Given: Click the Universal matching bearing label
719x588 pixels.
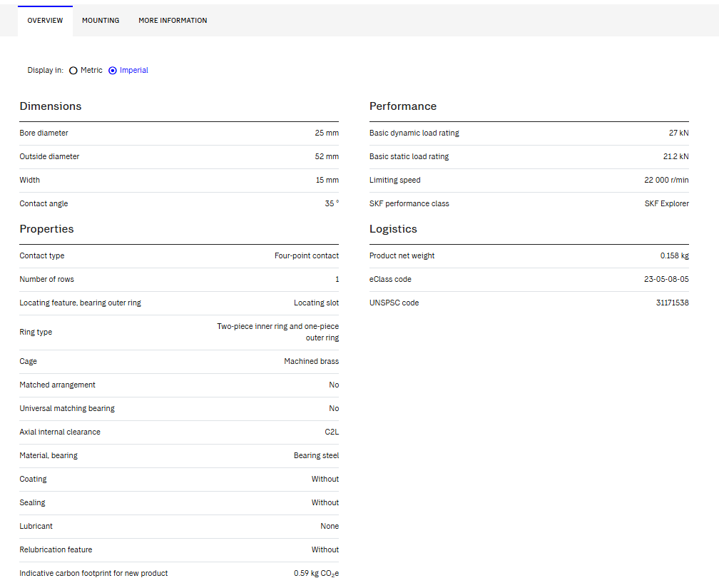Looking at the screenshot, I should coord(67,409).
